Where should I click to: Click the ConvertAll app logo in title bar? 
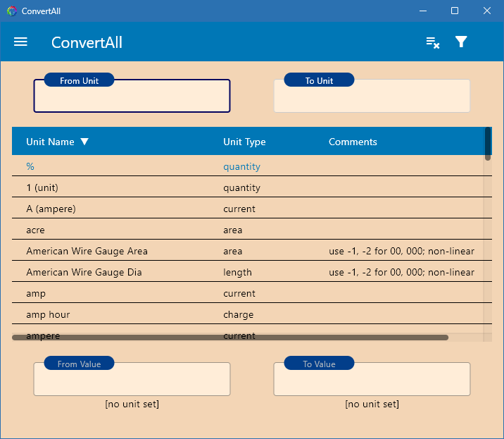(x=12, y=11)
